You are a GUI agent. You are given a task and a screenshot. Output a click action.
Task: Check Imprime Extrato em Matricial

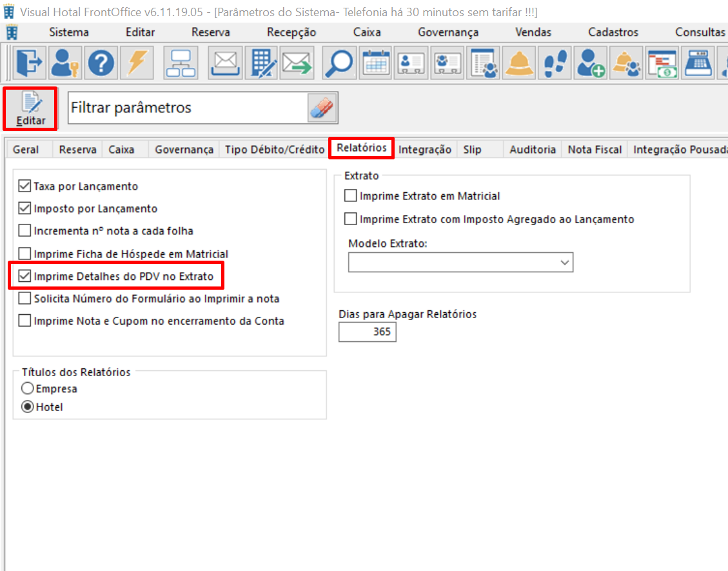pyautogui.click(x=351, y=195)
